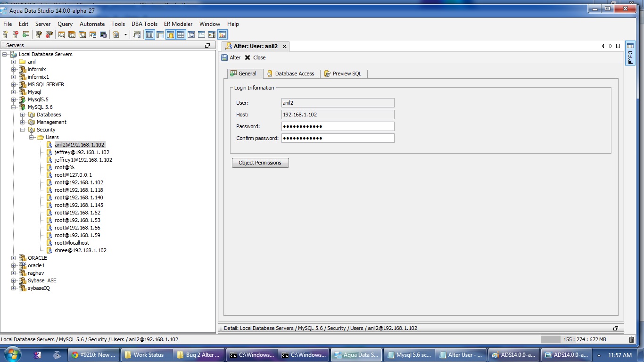Switch to the Preview SQL tab
The image size is (644, 362).
tap(343, 74)
